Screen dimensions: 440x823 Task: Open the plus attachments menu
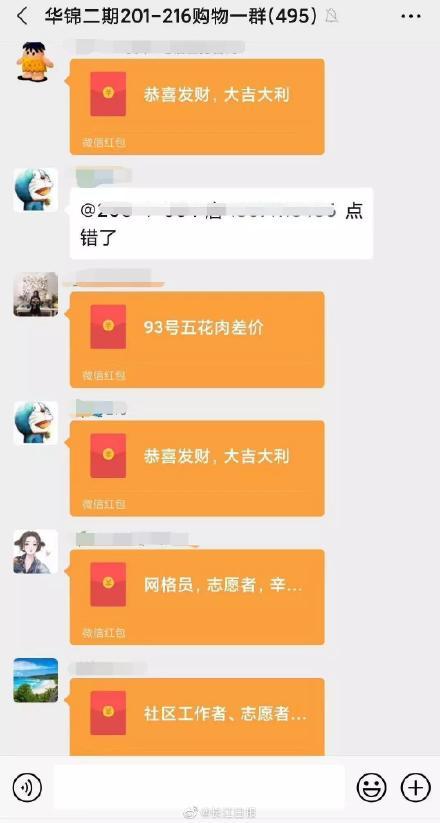pos(415,787)
